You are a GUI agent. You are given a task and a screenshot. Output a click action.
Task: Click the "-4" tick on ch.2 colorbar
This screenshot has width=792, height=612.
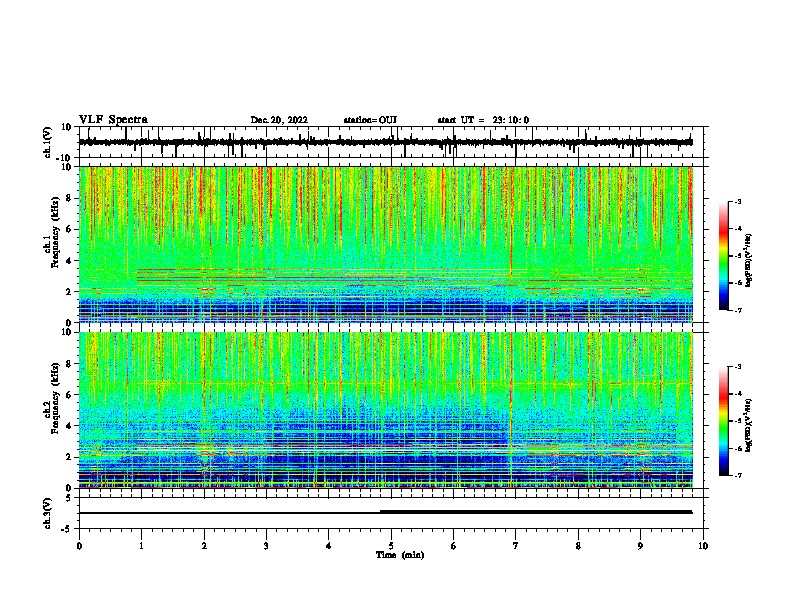737,394
